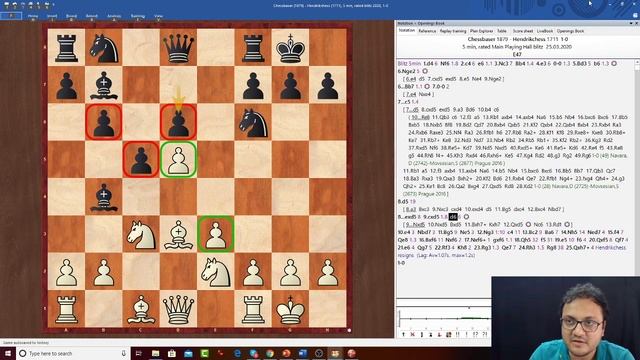Open the Windows Start menu
Viewport: 640px width, 360px height.
pyautogui.click(x=7, y=353)
